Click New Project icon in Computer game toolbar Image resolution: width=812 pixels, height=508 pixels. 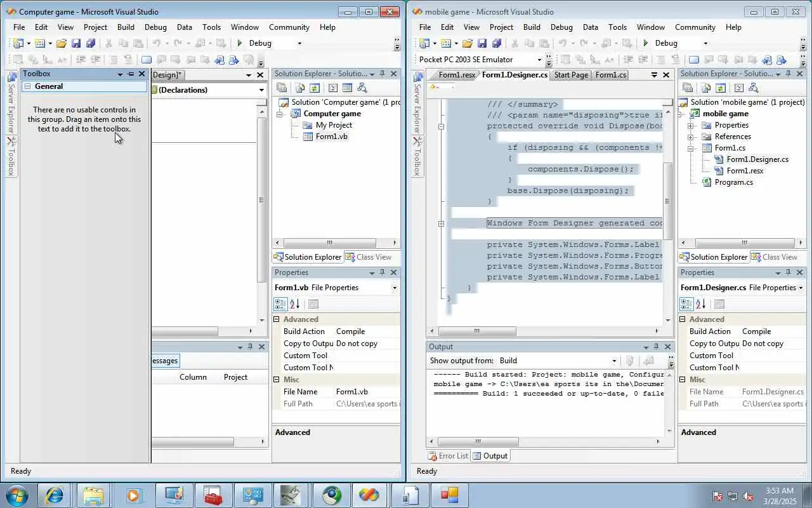click(18, 43)
